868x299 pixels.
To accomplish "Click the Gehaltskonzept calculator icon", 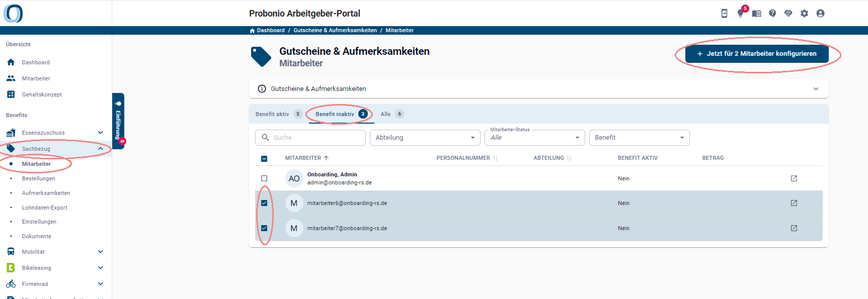I will [11, 94].
